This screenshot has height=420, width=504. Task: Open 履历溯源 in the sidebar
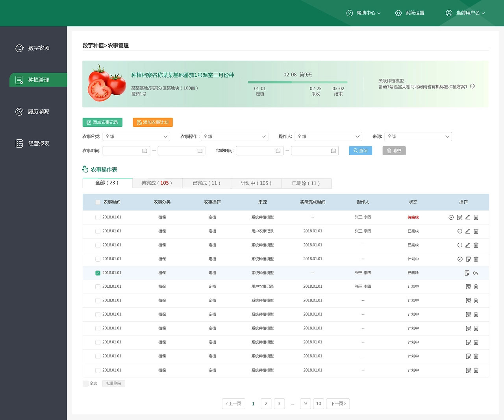pyautogui.click(x=38, y=112)
